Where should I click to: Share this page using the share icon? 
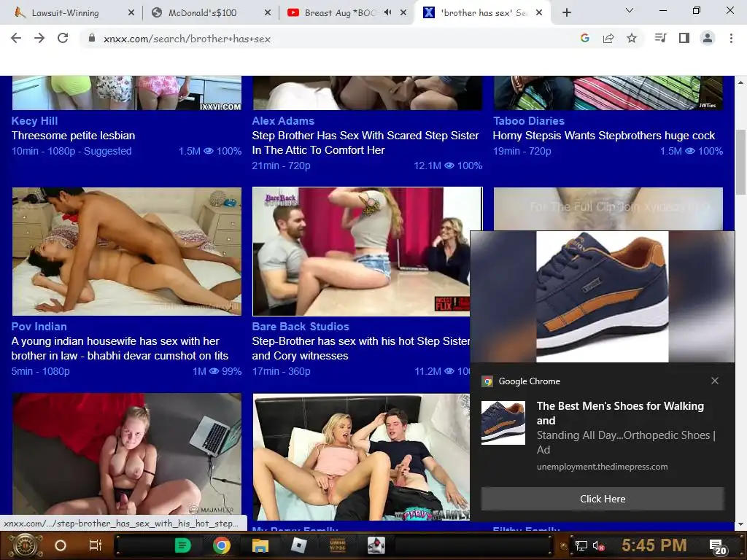[608, 38]
